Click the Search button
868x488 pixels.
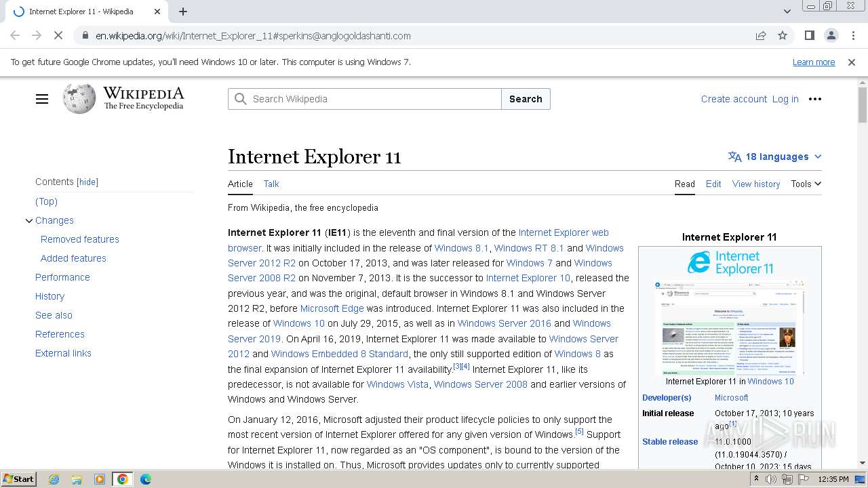[526, 99]
